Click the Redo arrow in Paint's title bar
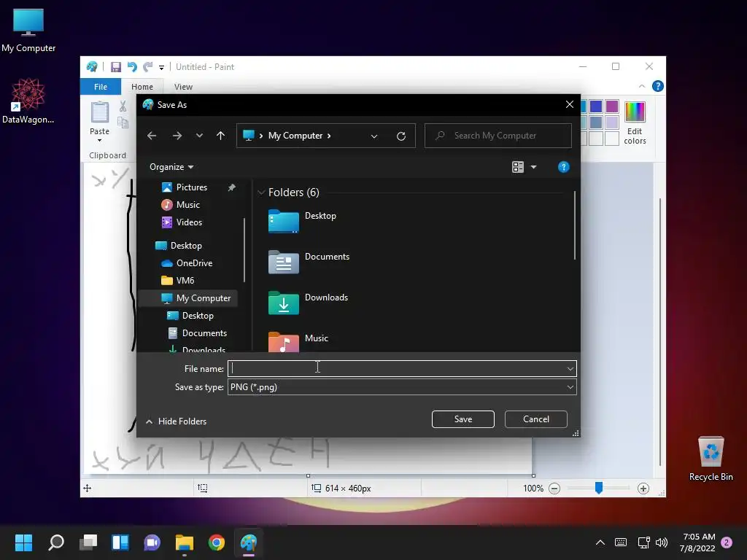Screen dimensions: 747x560 148,67
